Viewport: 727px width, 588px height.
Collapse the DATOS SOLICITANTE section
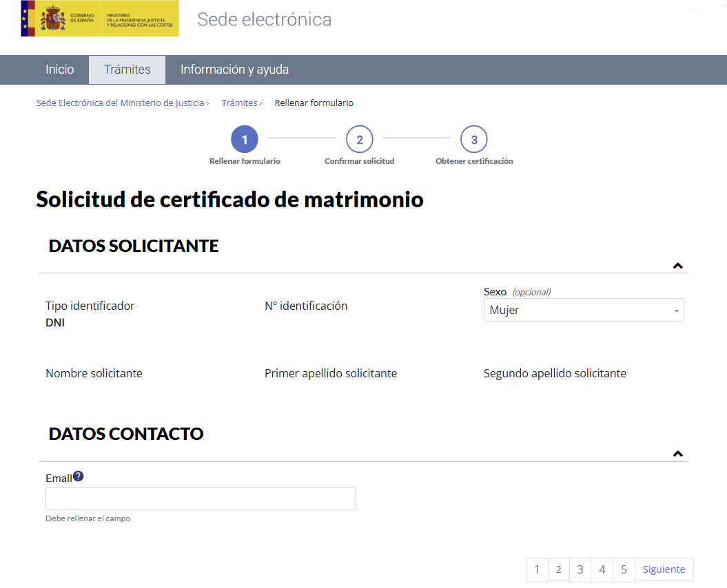click(x=677, y=265)
